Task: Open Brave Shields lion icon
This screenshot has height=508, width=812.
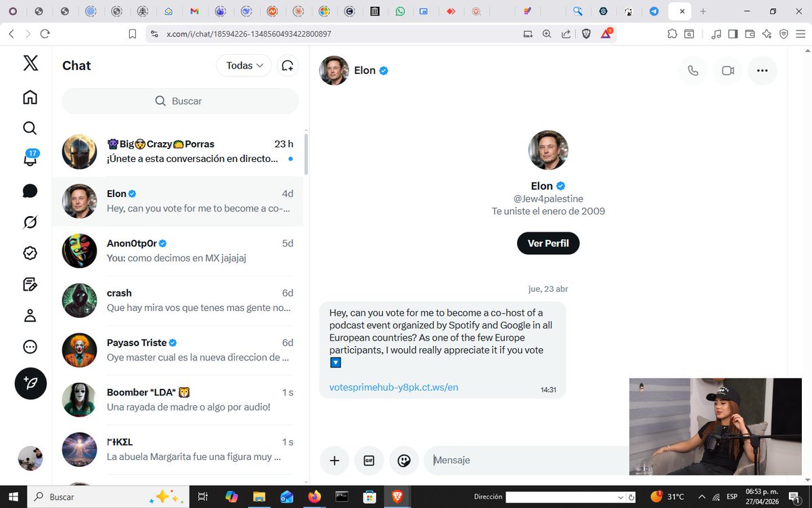Action: [x=587, y=33]
